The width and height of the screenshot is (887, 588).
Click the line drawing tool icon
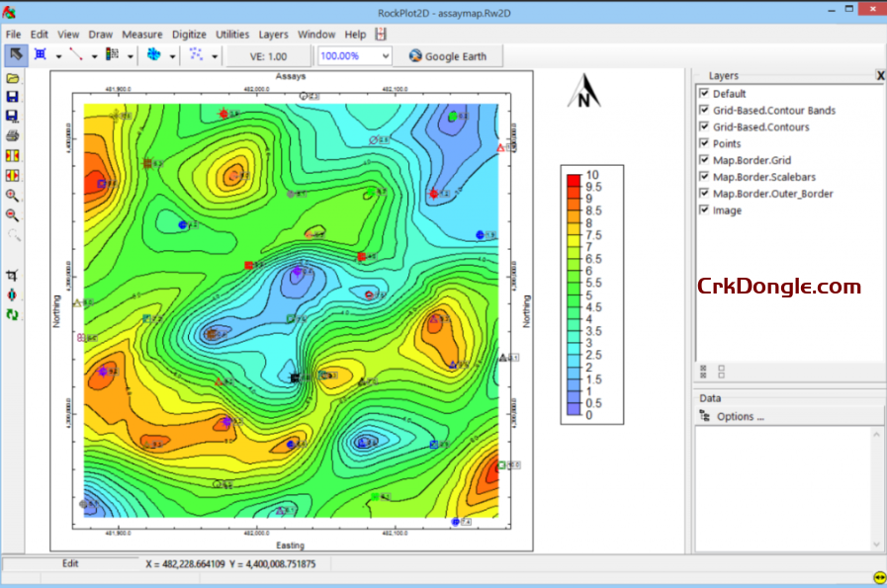(77, 55)
